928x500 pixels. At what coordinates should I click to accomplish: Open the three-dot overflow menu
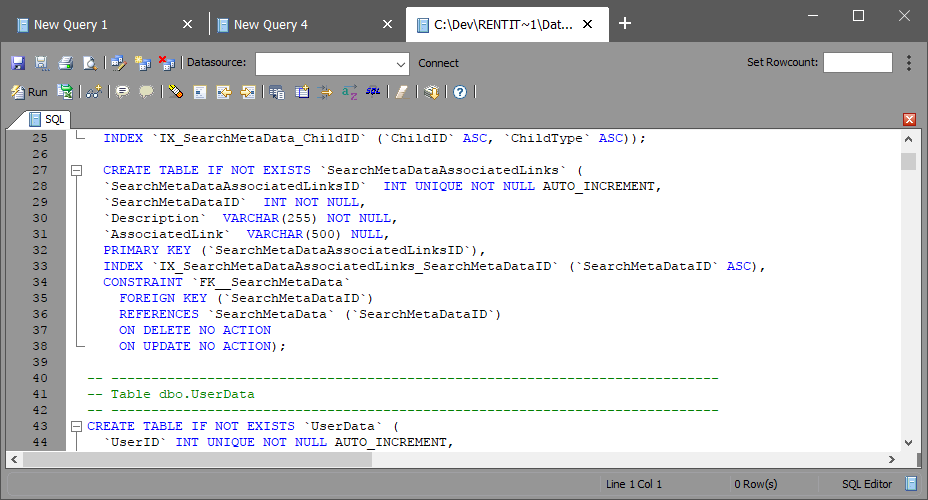tap(908, 63)
